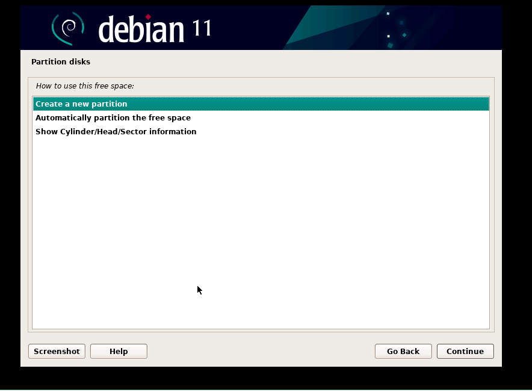Viewport: 532px width, 392px height.
Task: Open the Help button
Action: coord(119,351)
